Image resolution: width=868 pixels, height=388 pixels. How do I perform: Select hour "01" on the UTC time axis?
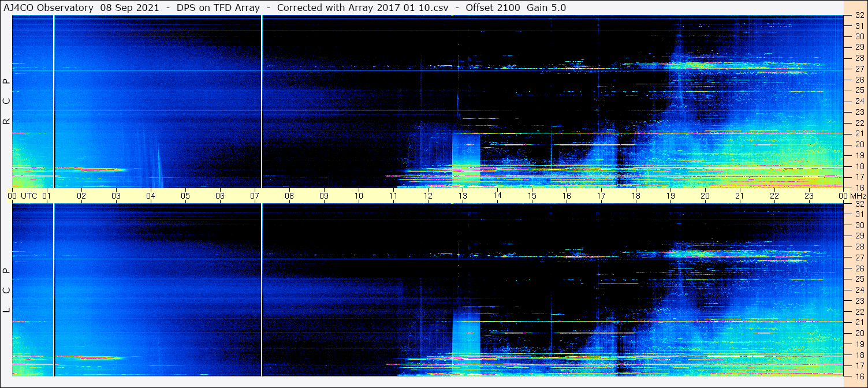coord(47,196)
